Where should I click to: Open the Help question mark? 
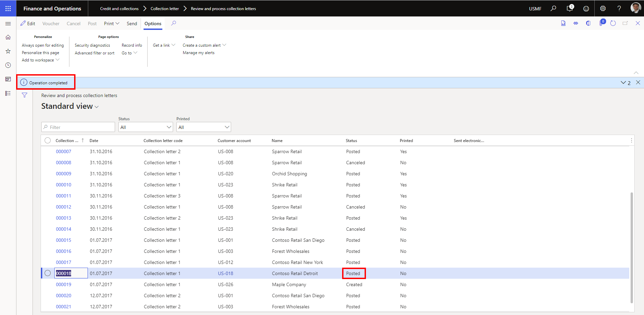point(619,9)
